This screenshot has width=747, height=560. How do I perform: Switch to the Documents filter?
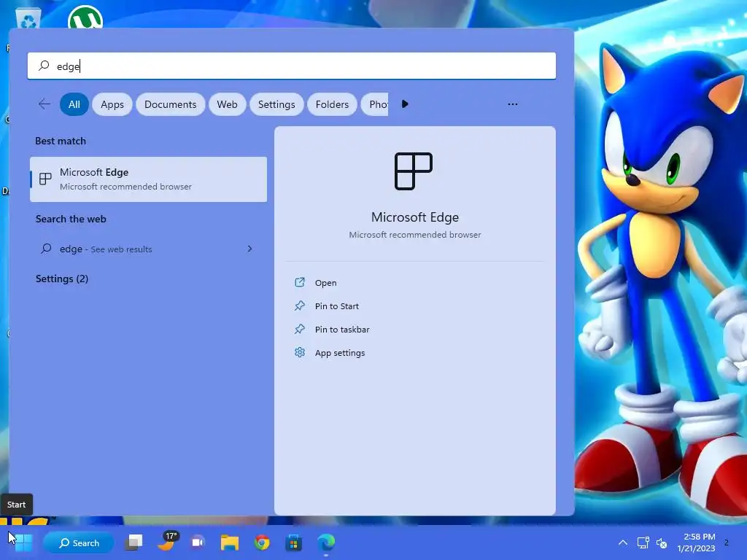(171, 104)
